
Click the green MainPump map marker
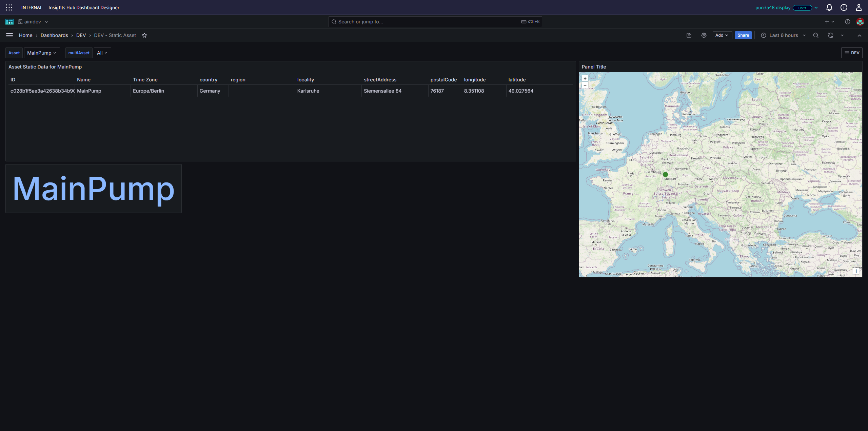point(665,174)
